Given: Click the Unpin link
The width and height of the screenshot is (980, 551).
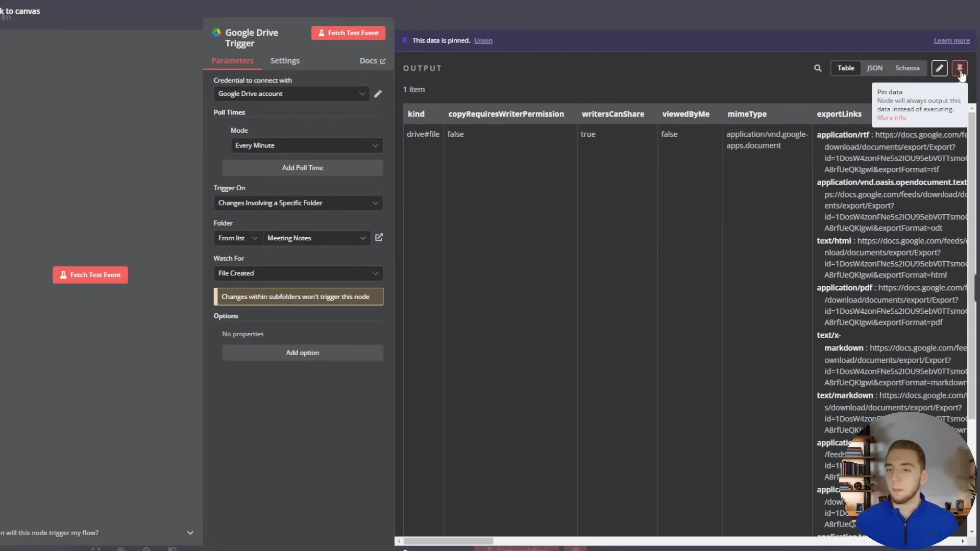Looking at the screenshot, I should tap(483, 41).
